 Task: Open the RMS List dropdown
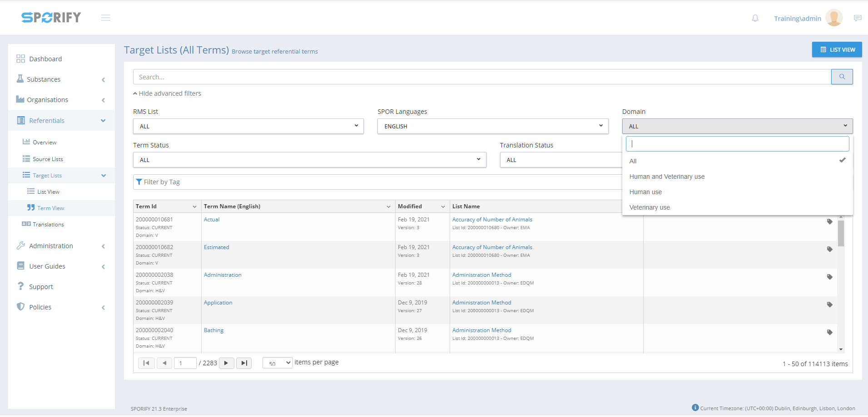pos(248,126)
